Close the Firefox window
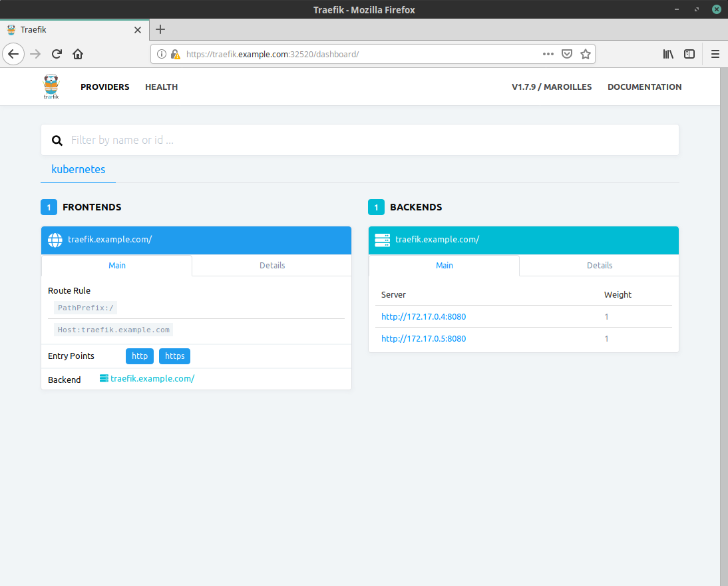The width and height of the screenshot is (728, 586). (x=717, y=9)
